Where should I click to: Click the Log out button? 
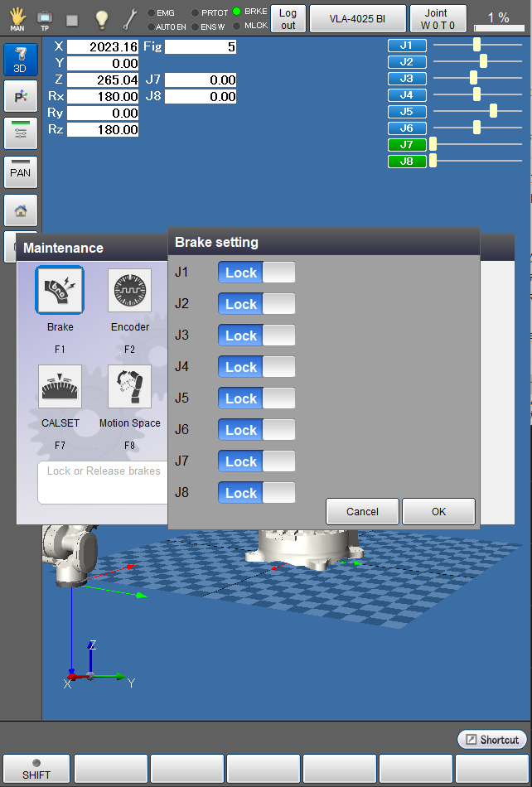pos(288,19)
